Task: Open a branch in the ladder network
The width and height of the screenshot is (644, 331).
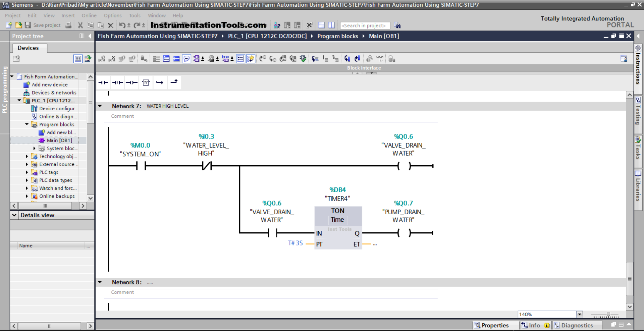Action: point(160,82)
